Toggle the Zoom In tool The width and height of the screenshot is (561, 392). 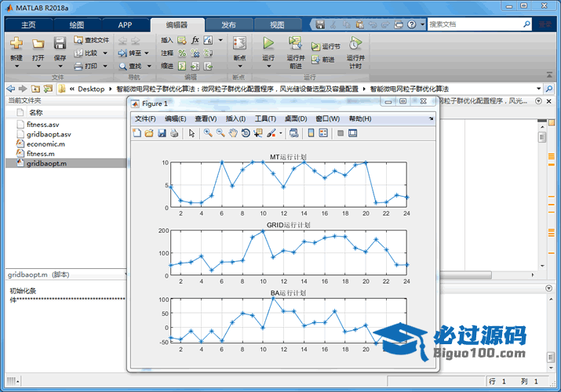(x=208, y=133)
